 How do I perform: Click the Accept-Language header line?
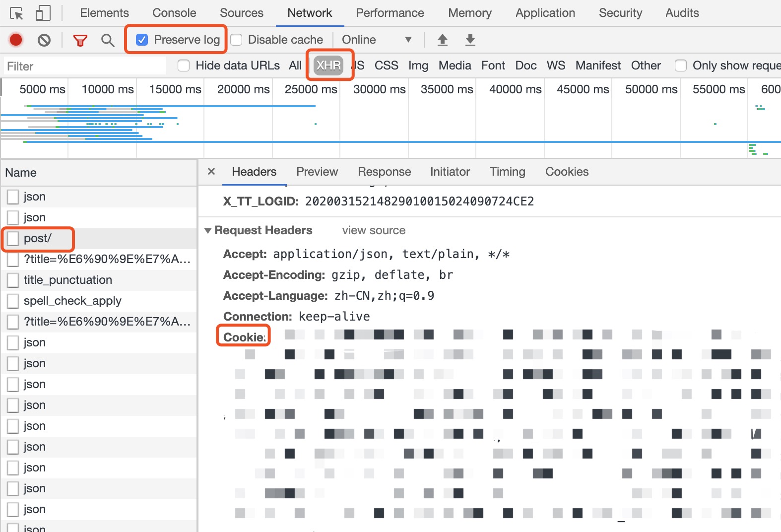pyautogui.click(x=328, y=296)
